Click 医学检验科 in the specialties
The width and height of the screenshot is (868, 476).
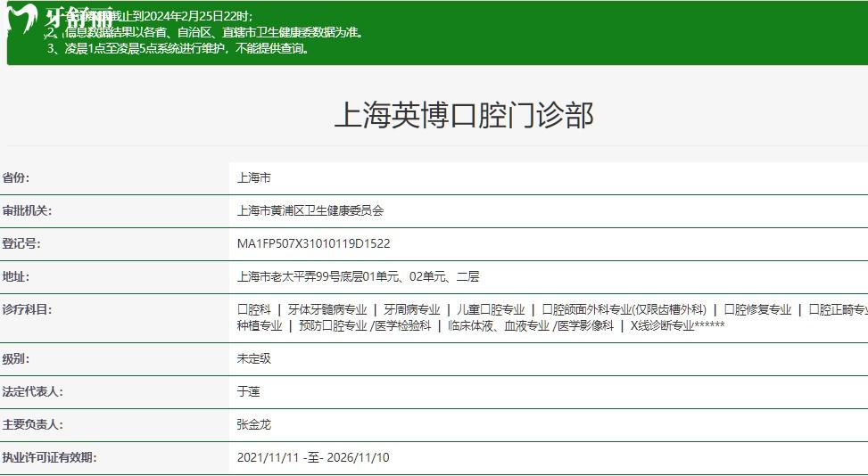point(403,325)
